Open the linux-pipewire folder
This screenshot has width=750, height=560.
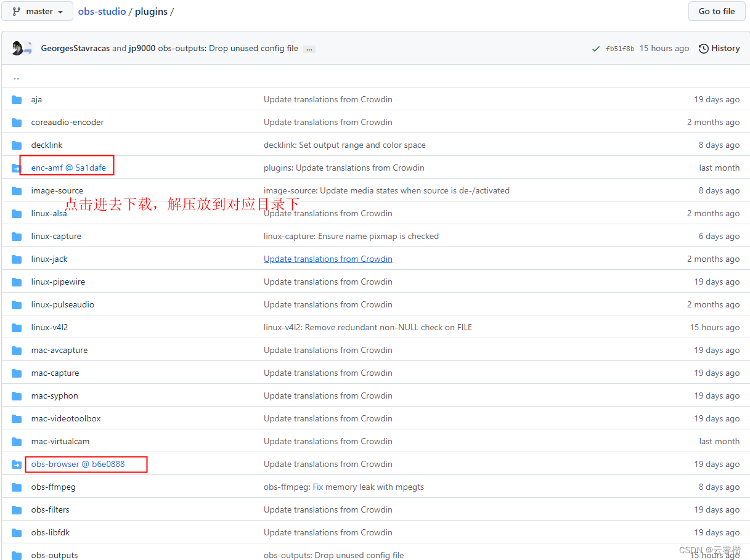point(58,282)
